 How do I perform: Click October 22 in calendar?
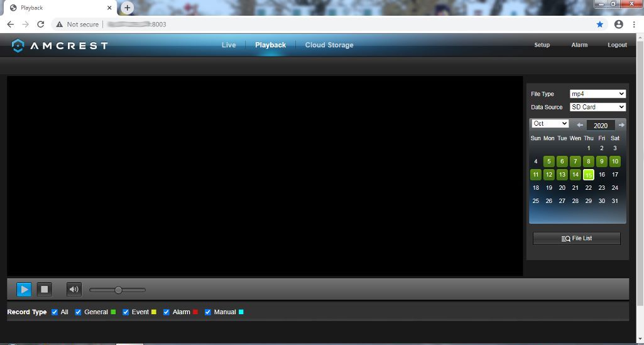click(589, 188)
